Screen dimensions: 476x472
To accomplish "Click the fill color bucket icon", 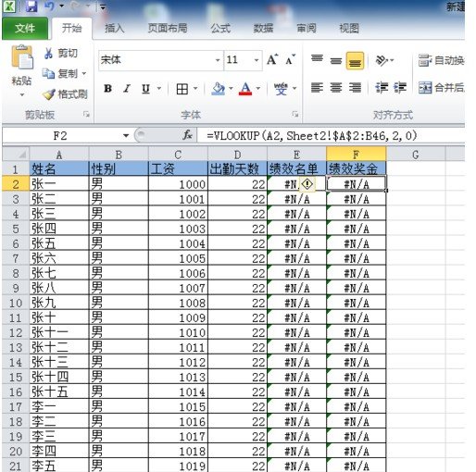I will [x=219, y=89].
